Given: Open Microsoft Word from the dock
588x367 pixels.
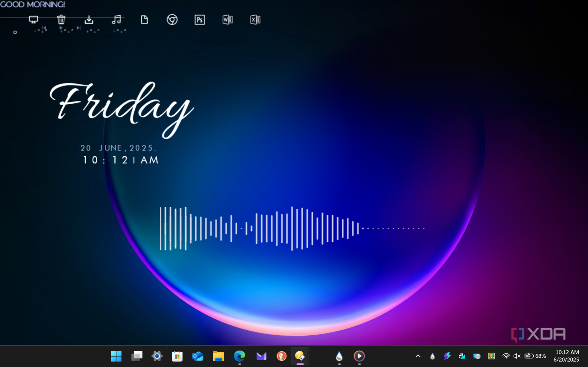Looking at the screenshot, I should click(x=227, y=20).
